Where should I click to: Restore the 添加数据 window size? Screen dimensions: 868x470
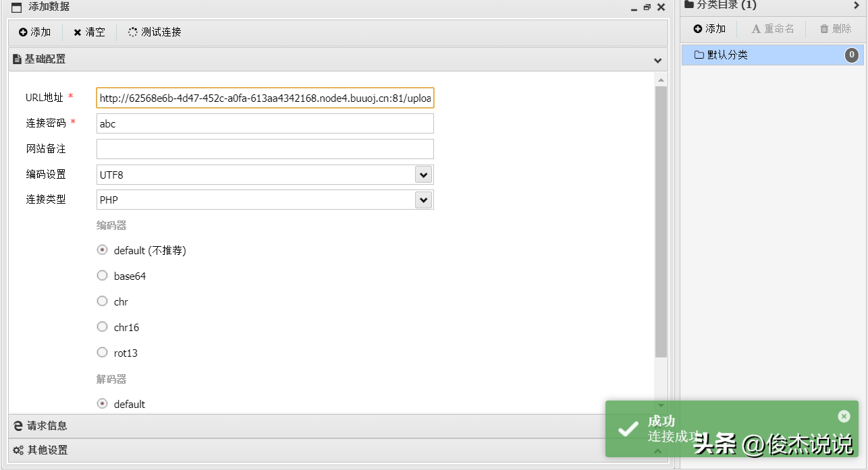[x=647, y=7]
